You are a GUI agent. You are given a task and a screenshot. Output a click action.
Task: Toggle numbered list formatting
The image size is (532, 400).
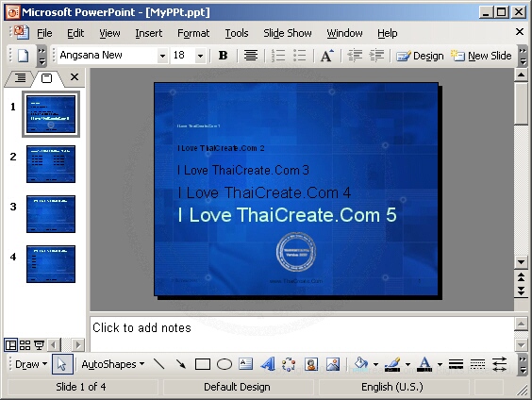278,56
